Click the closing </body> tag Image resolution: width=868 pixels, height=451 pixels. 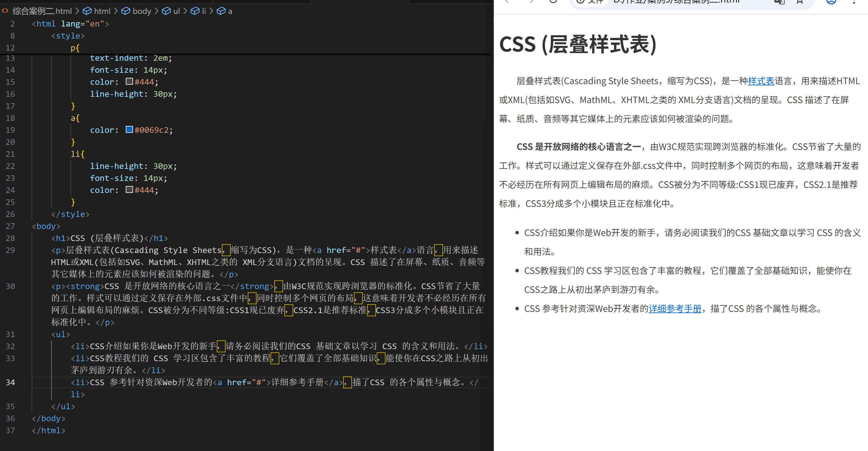click(x=49, y=419)
